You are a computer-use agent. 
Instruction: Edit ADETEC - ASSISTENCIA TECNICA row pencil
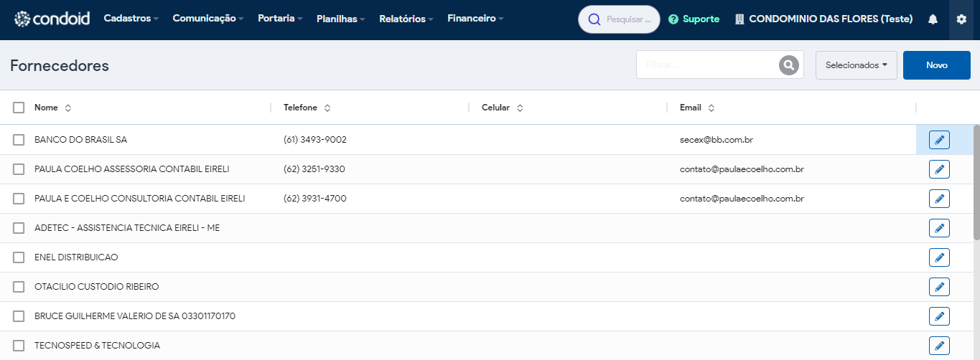pyautogui.click(x=939, y=228)
